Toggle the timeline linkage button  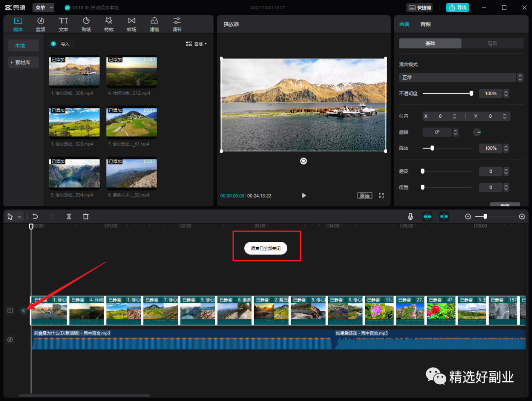click(444, 216)
